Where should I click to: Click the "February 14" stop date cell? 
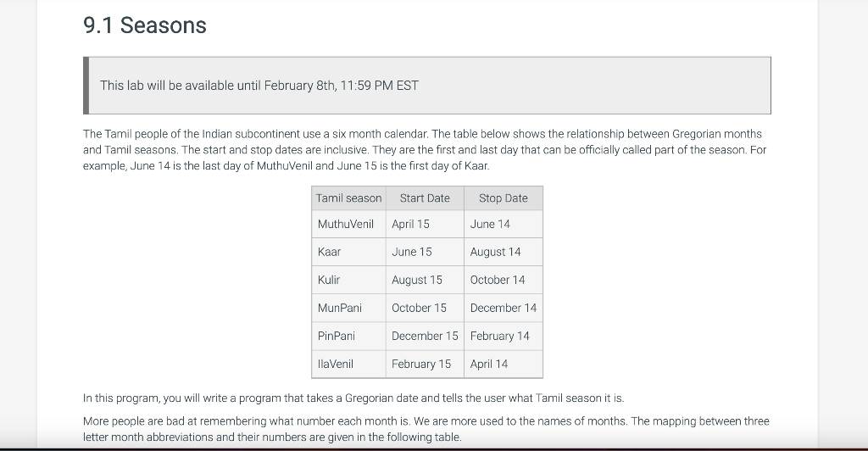[504, 336]
